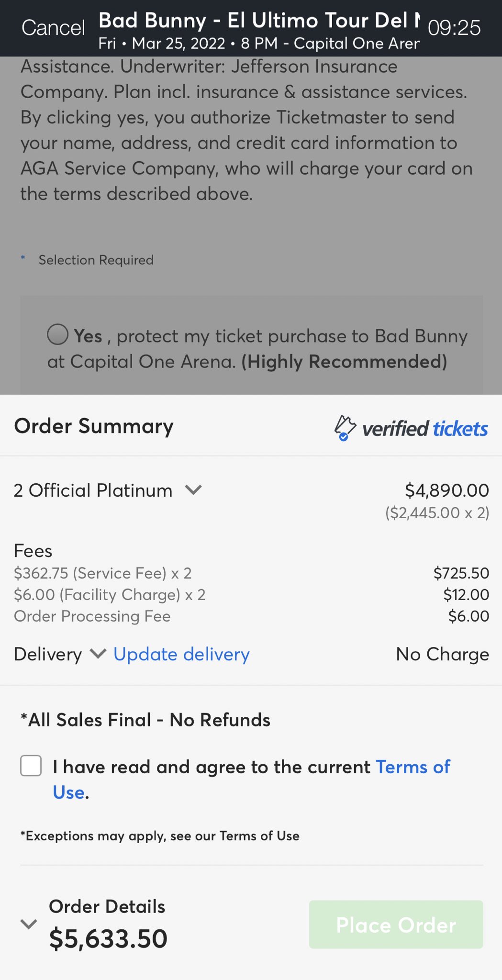
Task: Check the Terms of Use agreement box
Action: click(31, 766)
